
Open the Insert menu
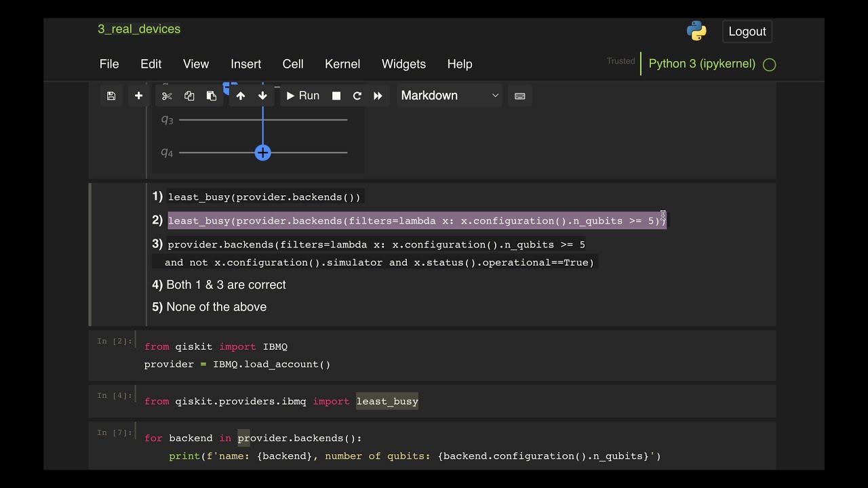pyautogui.click(x=245, y=64)
